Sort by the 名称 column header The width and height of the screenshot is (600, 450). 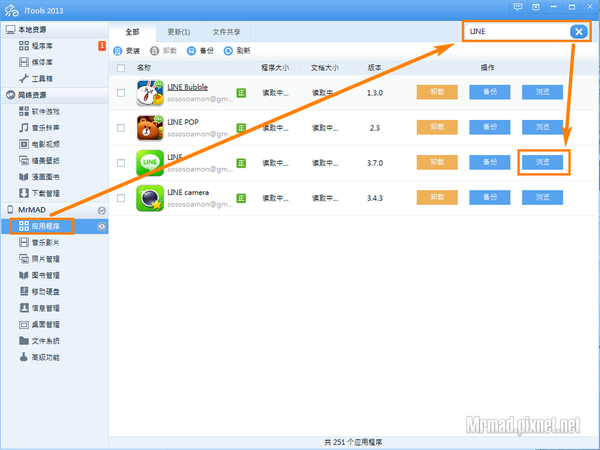144,68
